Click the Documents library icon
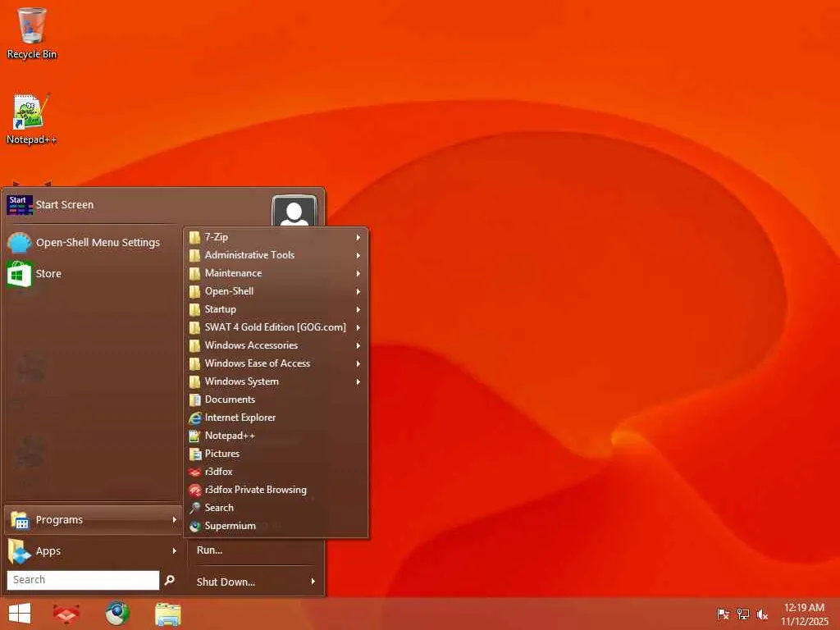The width and height of the screenshot is (840, 630). click(194, 399)
